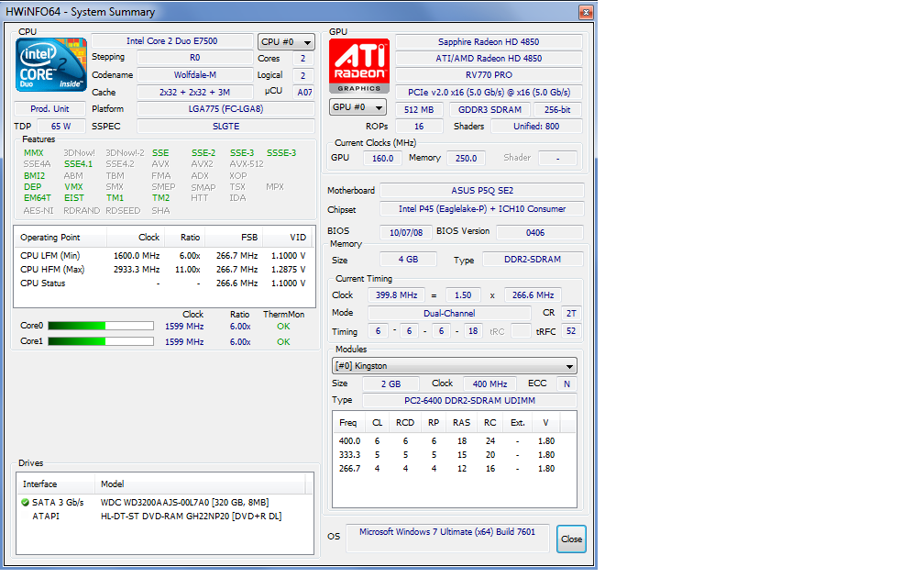Click the LGA775 (FC-LGA8) platform value
The height and width of the screenshot is (578, 924).
click(225, 109)
